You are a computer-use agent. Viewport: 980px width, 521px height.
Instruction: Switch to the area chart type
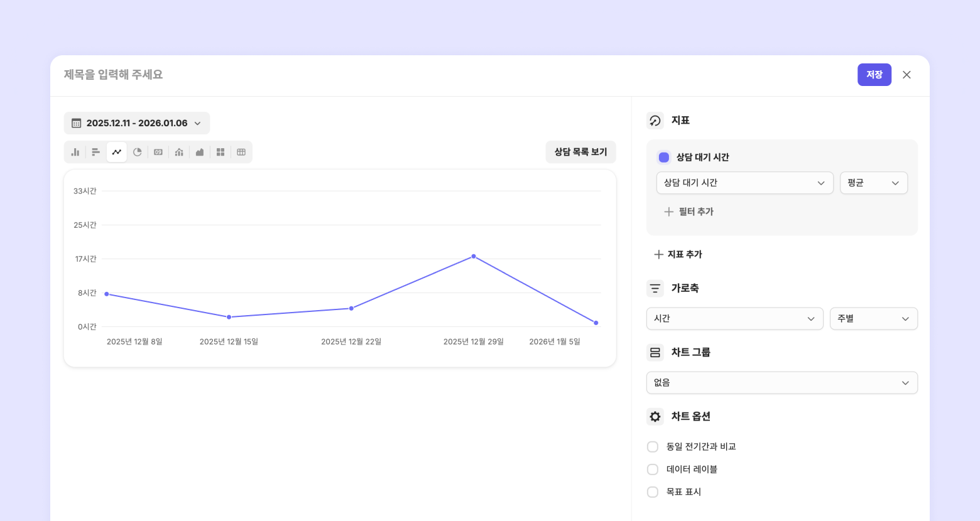click(x=200, y=152)
